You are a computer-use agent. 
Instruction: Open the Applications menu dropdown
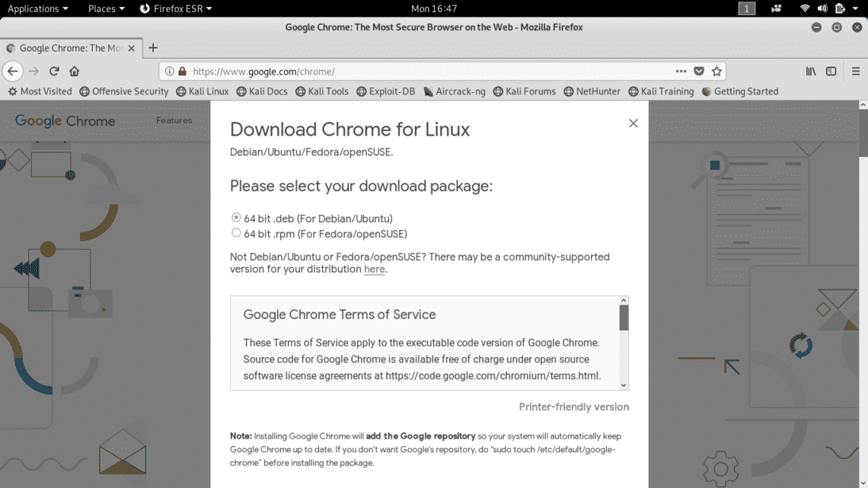click(x=37, y=8)
